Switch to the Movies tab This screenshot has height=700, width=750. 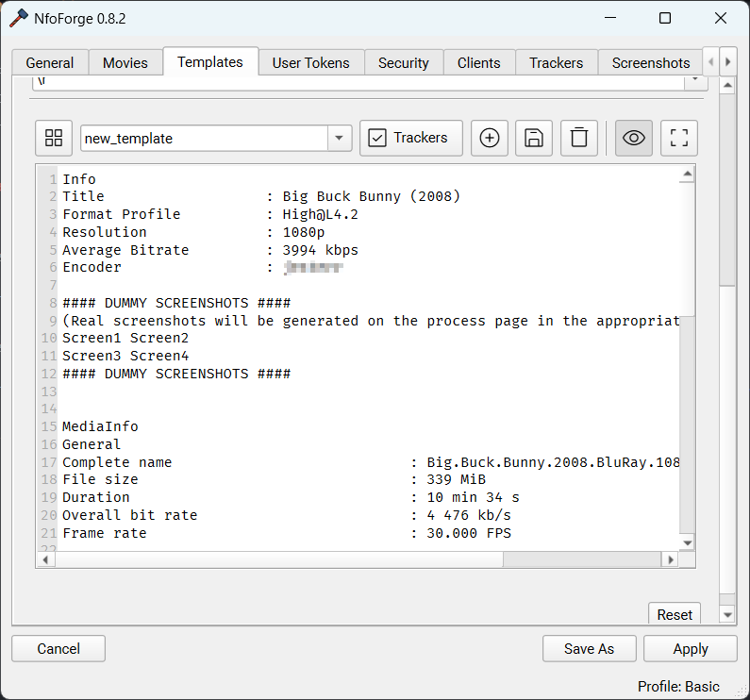(x=125, y=62)
